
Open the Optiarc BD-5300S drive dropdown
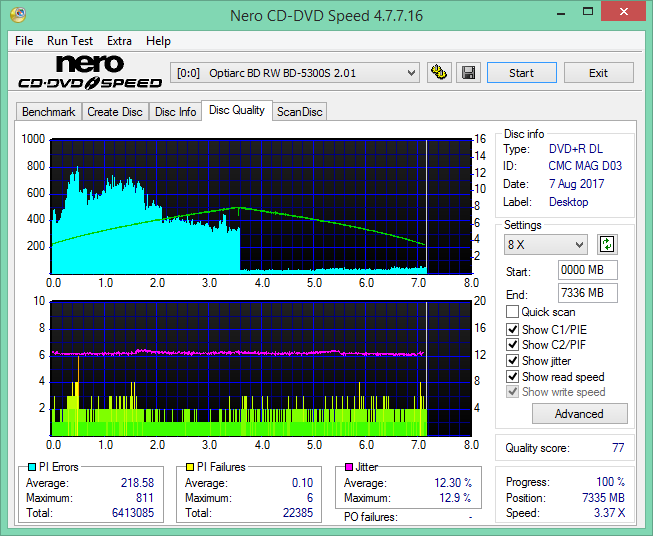[x=294, y=73]
